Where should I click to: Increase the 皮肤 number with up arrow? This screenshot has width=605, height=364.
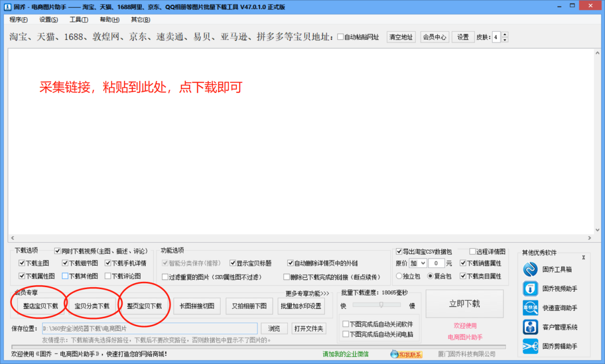[505, 35]
